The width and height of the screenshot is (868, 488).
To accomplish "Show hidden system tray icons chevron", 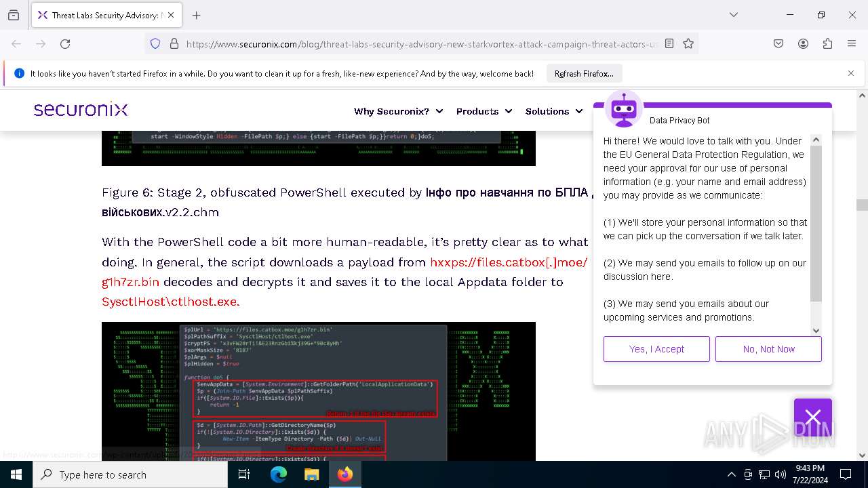I will point(731,474).
